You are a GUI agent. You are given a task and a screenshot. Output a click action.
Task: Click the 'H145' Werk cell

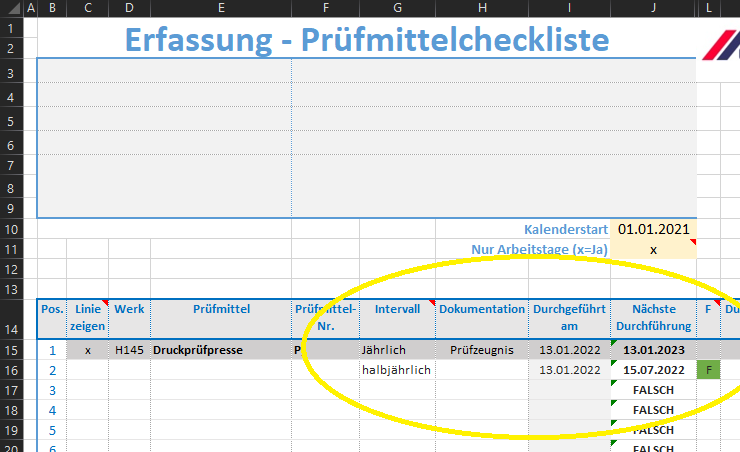pyautogui.click(x=129, y=350)
